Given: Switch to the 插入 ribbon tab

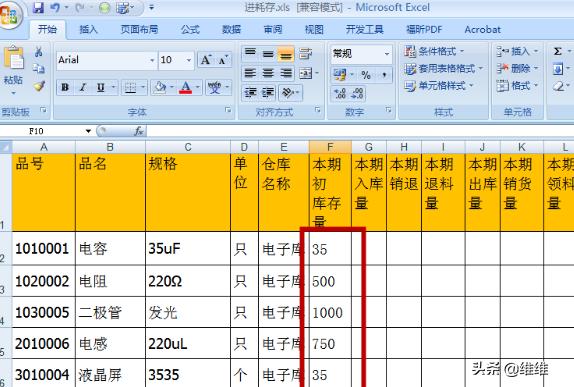Looking at the screenshot, I should coord(89,29).
